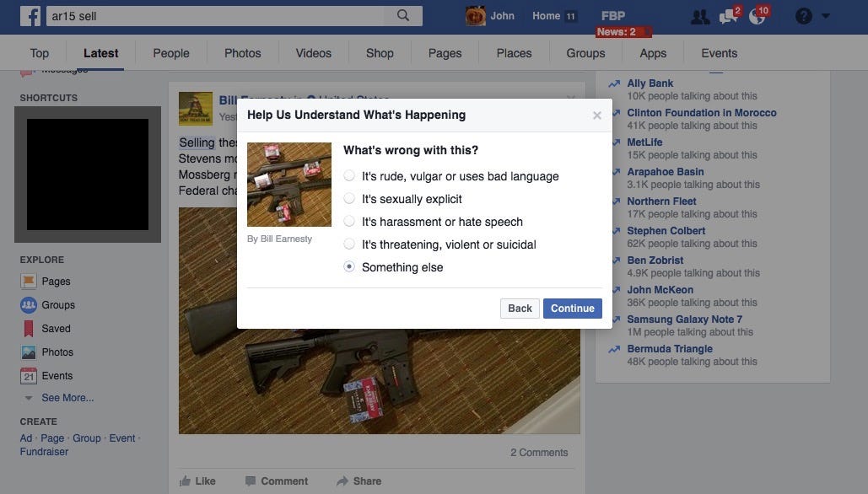Click the reported photo thumbnail in dialog

pos(289,185)
